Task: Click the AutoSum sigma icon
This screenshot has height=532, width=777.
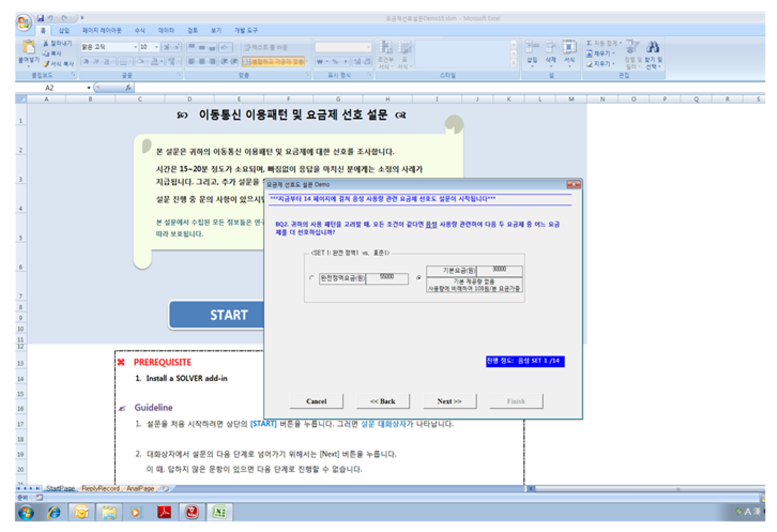Action: click(x=589, y=43)
